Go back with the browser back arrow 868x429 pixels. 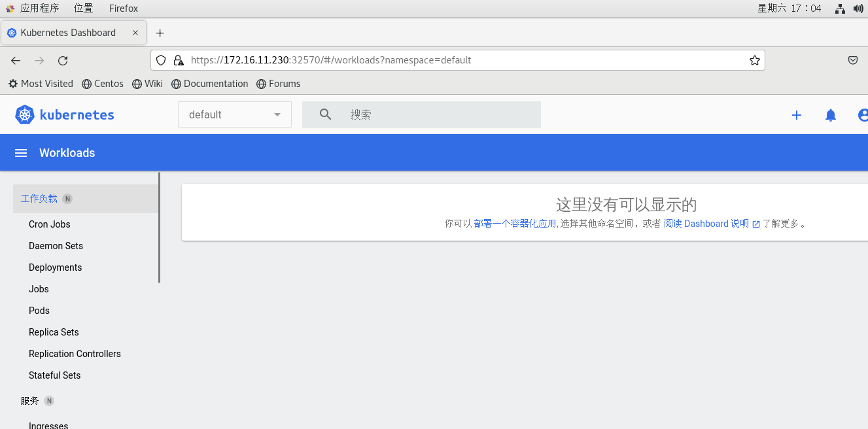(x=16, y=60)
